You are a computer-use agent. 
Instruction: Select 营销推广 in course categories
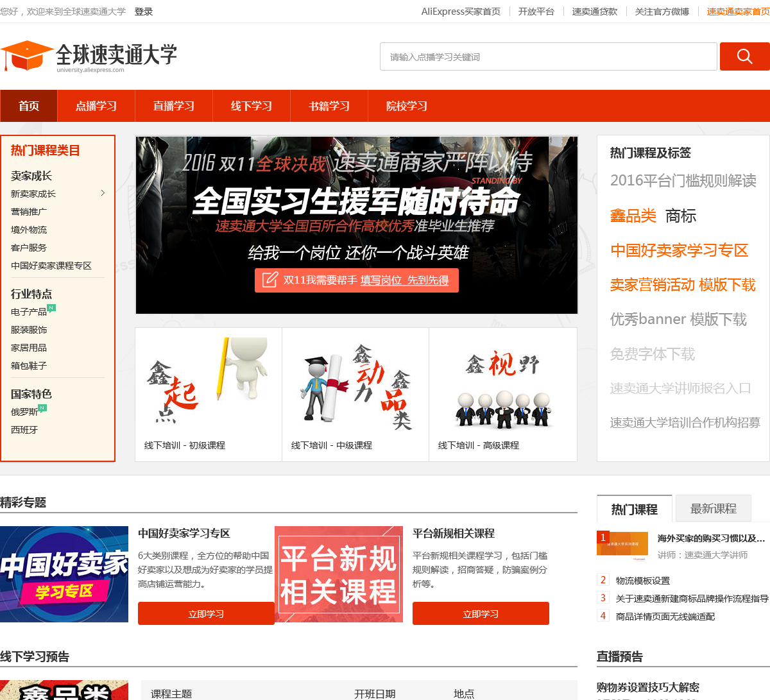(29, 212)
